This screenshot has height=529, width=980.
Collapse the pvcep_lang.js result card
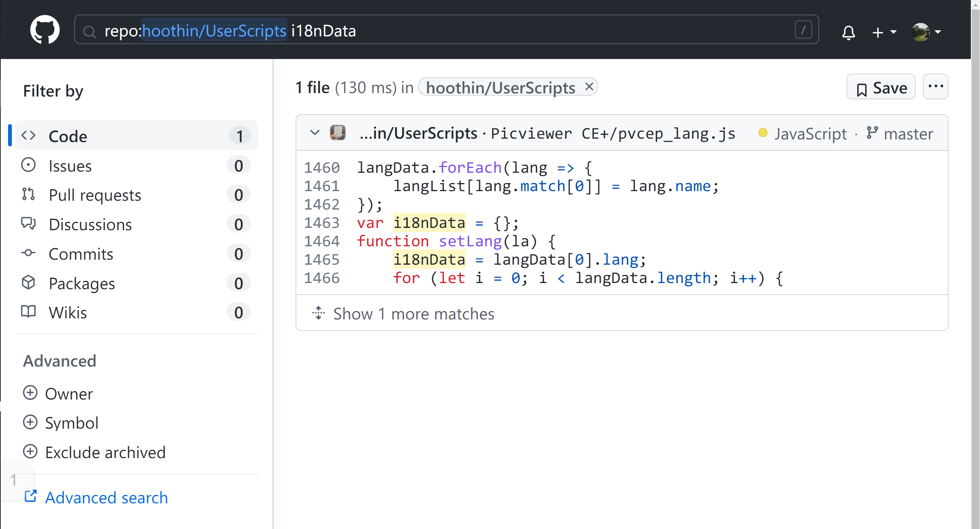point(315,133)
